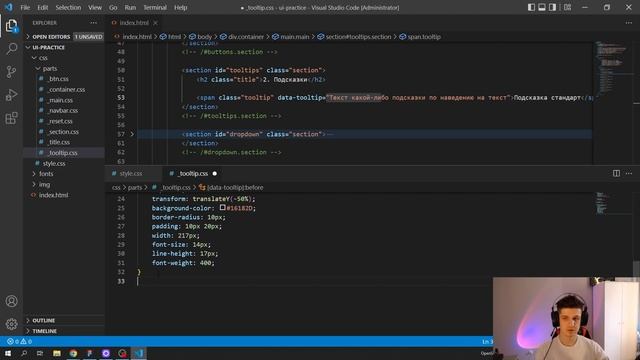
Task: Click the VS Code logo in title bar
Action: click(x=9, y=7)
